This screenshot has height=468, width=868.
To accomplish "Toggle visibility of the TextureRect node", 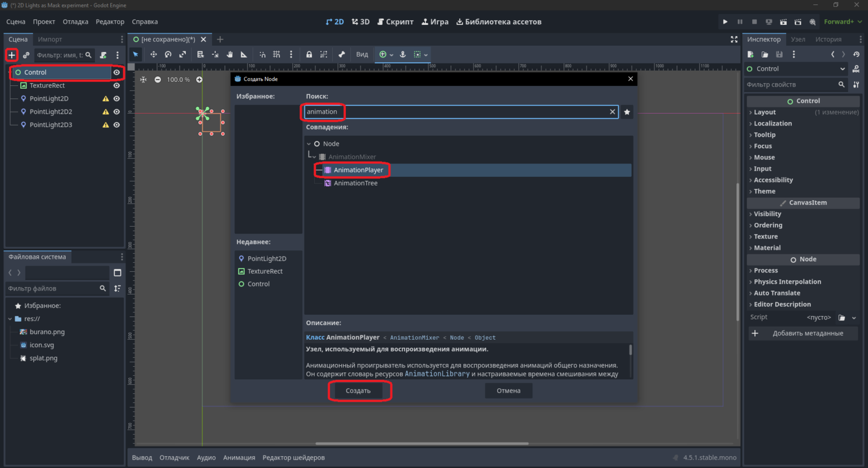I will 116,86.
